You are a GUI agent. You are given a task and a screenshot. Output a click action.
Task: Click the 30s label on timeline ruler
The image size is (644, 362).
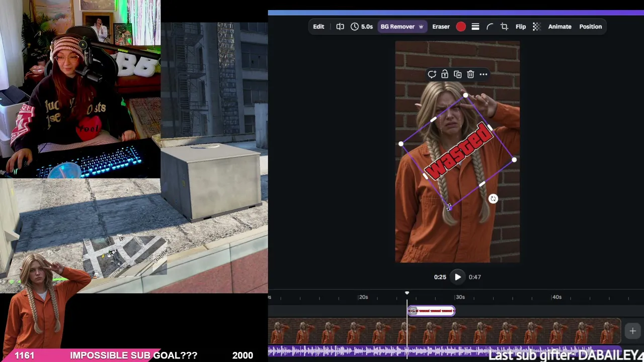[x=460, y=297]
